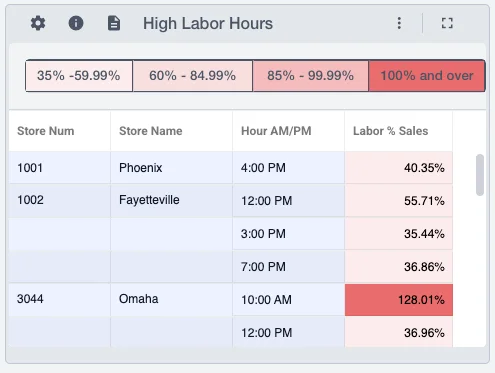Select the 35.44% labor cell
Image resolution: width=495 pixels, height=373 pixels.
[x=399, y=234]
